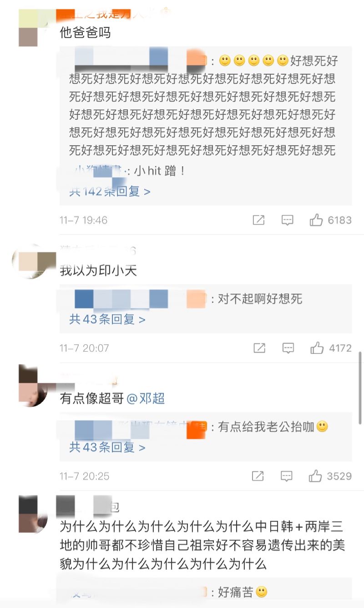Share the 我以为印小天 comment
Viewport: 364px width, 608px height.
point(259,348)
